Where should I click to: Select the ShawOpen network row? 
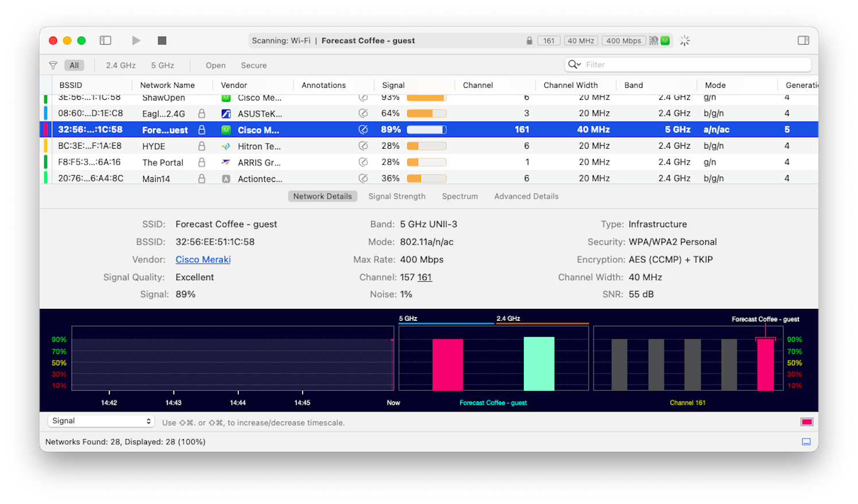coord(164,98)
